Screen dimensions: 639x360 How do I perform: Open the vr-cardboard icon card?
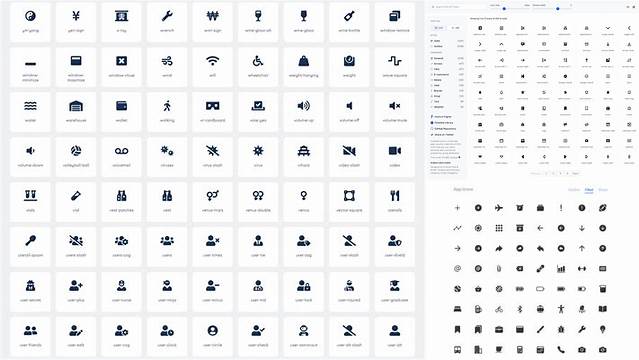tap(212, 112)
